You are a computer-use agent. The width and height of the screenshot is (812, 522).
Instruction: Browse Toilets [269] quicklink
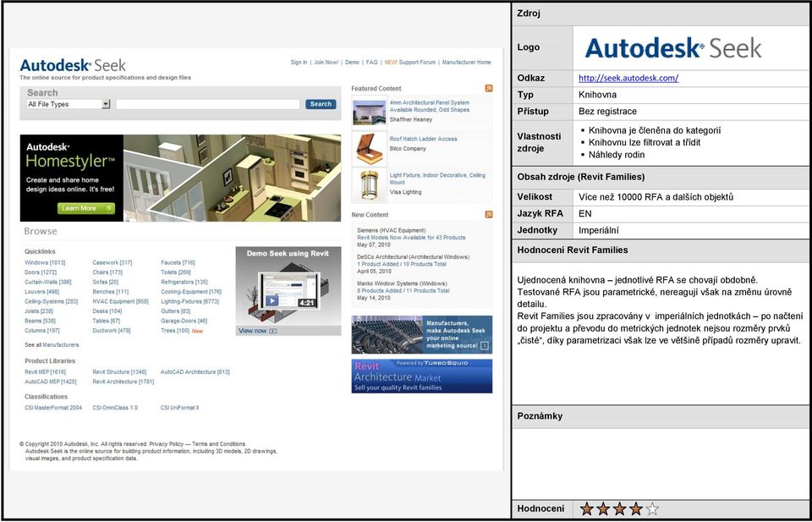(x=176, y=272)
